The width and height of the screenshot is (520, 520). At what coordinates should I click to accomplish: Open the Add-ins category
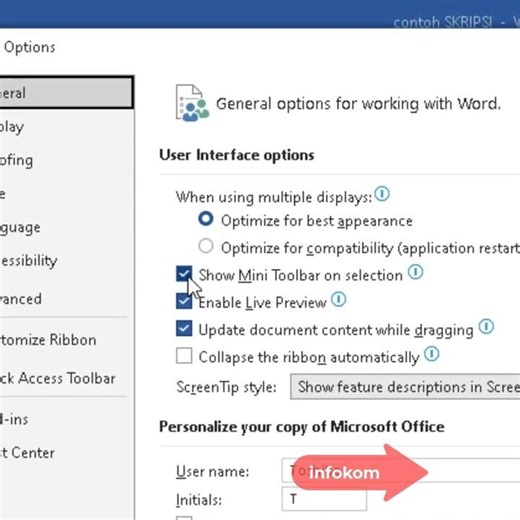(x=66, y=419)
